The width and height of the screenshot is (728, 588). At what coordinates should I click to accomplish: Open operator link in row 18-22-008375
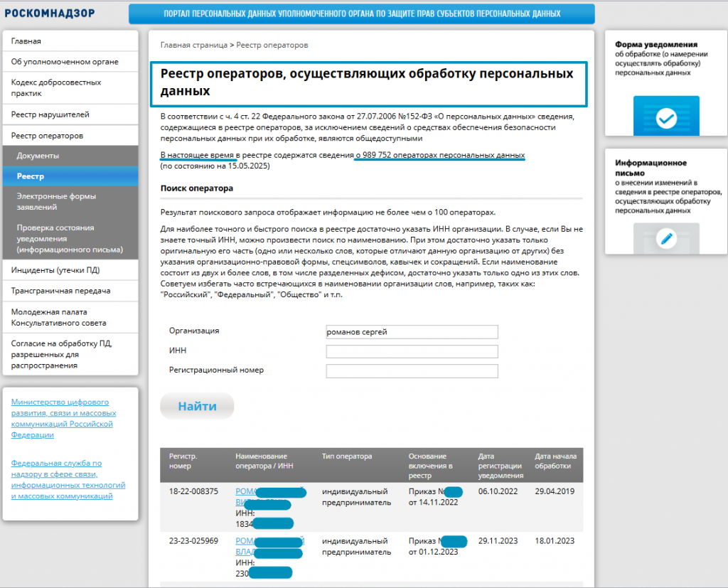269,497
